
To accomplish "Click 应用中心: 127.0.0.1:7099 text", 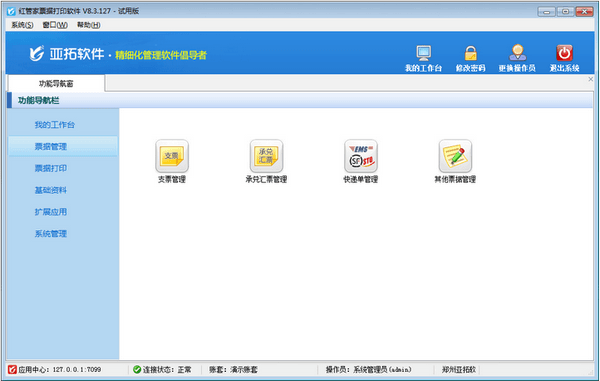I will click(x=60, y=370).
